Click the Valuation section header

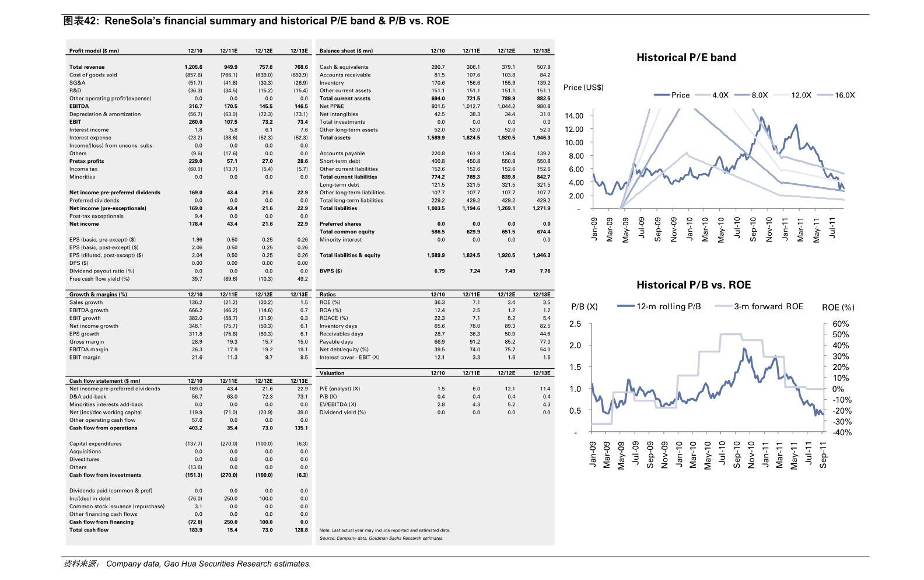tap(332, 373)
